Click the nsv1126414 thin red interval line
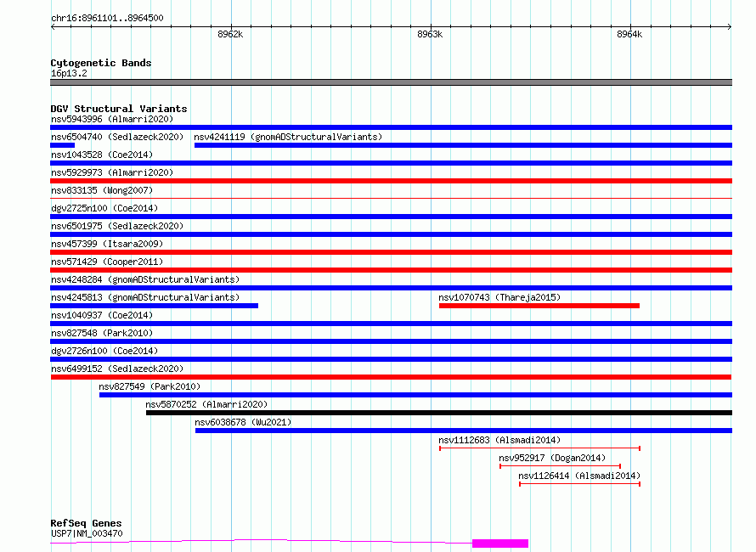The height and width of the screenshot is (552, 756). click(x=579, y=484)
